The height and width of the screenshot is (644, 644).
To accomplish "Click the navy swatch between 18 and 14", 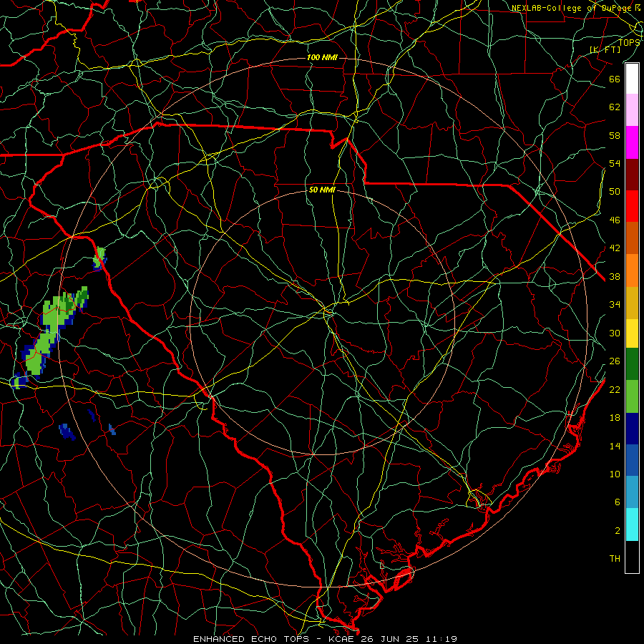I will (x=632, y=429).
